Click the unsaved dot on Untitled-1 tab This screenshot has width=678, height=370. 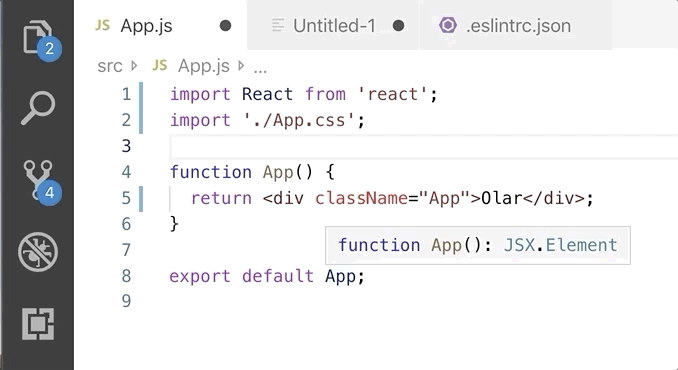coord(399,26)
